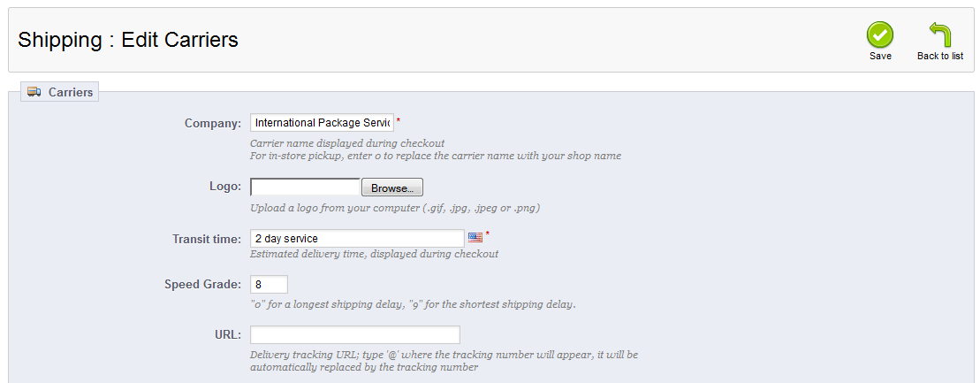Viewport: 980px width, 383px height.
Task: Click the truck icon beside Carriers
Action: tap(34, 92)
